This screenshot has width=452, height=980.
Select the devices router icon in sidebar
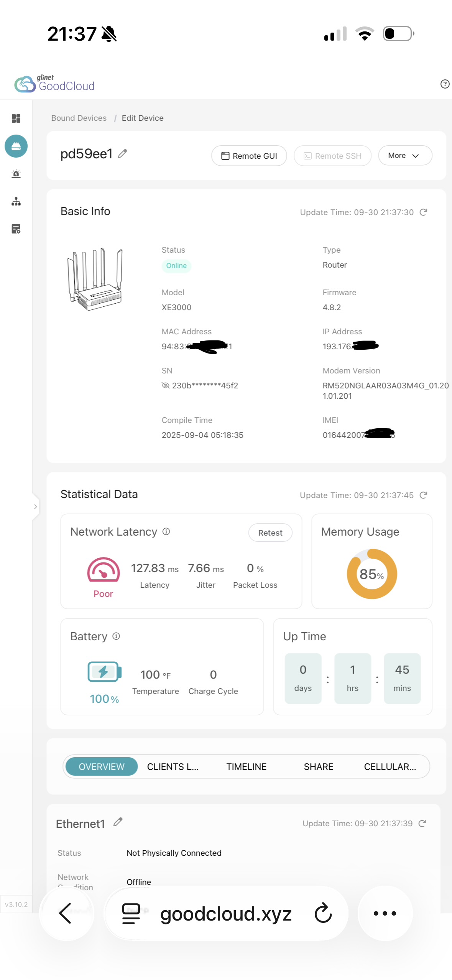[x=16, y=146]
